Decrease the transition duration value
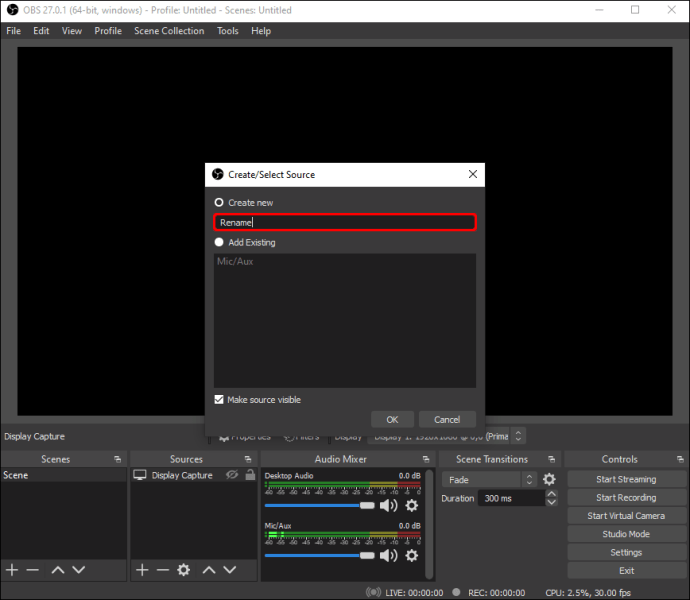 551,502
